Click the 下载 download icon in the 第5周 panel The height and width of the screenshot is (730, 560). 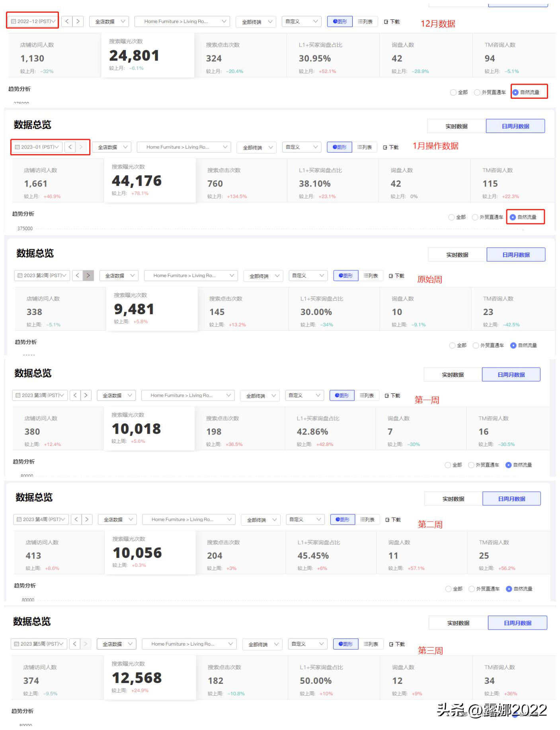397,644
